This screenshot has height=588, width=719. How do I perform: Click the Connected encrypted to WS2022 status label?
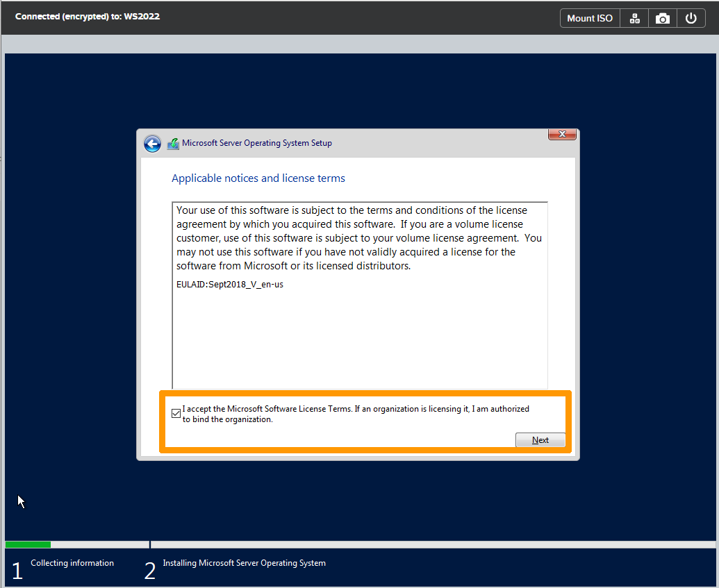[87, 16]
